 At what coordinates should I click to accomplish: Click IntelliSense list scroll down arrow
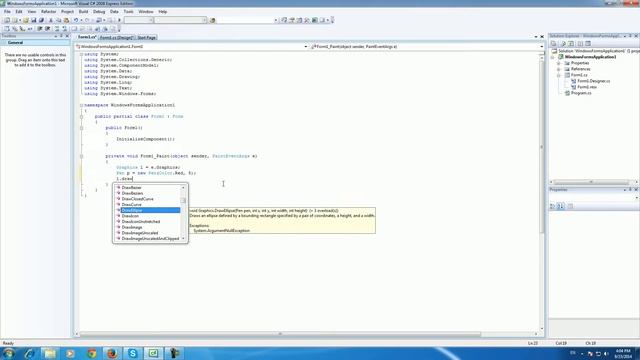click(x=183, y=239)
